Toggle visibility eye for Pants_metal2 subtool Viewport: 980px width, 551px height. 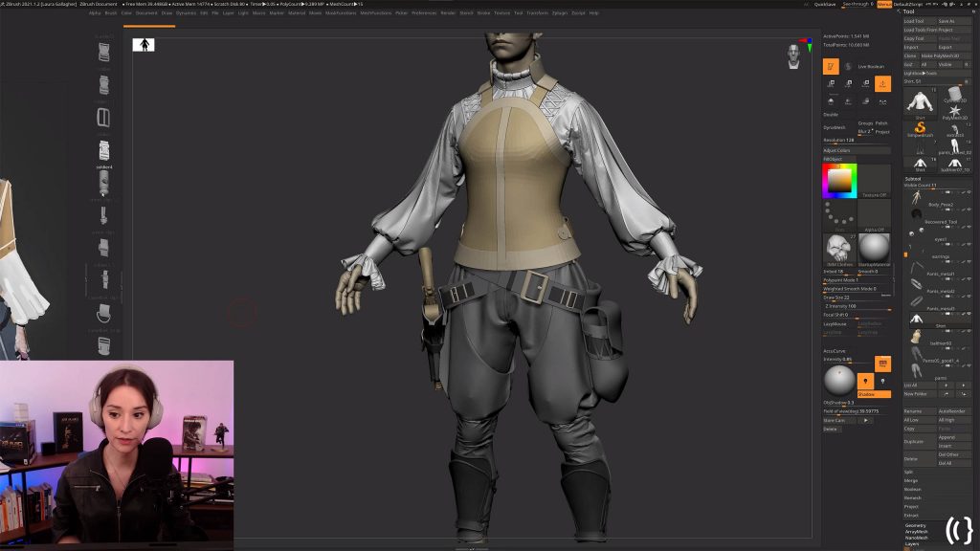pyautogui.click(x=969, y=280)
